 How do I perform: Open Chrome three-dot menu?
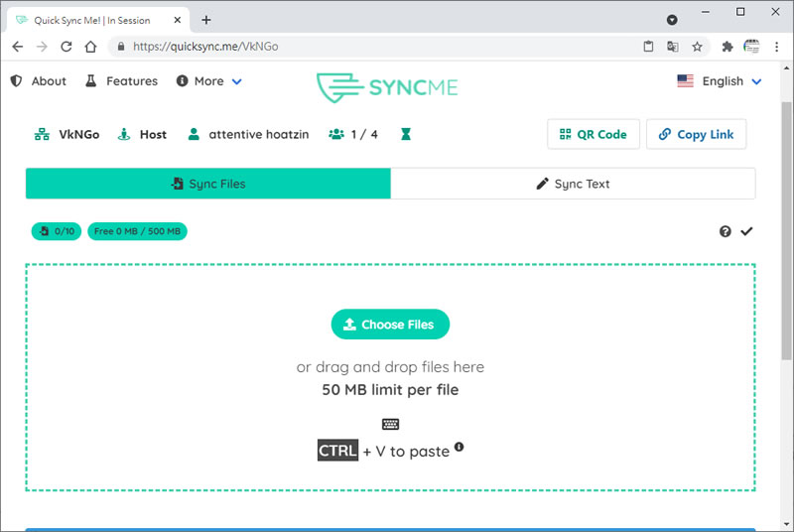pos(777,47)
